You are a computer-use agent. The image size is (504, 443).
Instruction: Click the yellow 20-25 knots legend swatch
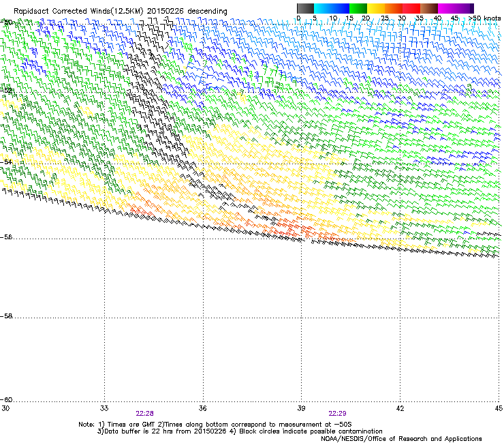tap(376, 8)
